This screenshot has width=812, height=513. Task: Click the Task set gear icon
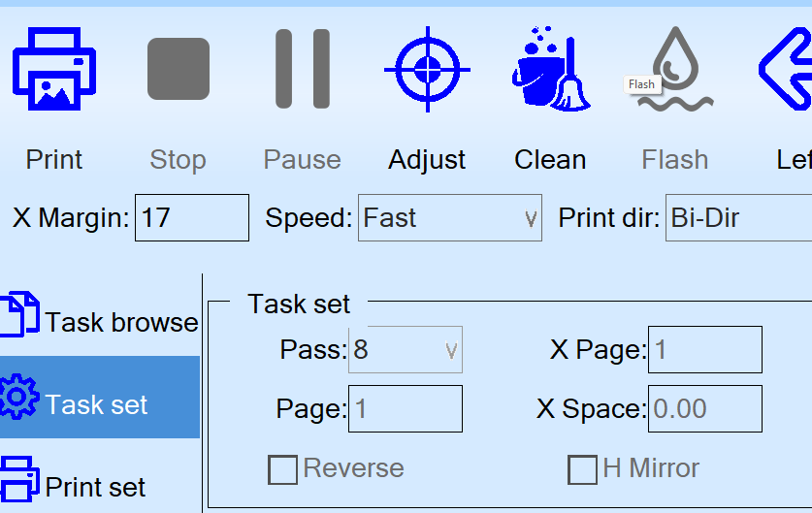click(19, 397)
